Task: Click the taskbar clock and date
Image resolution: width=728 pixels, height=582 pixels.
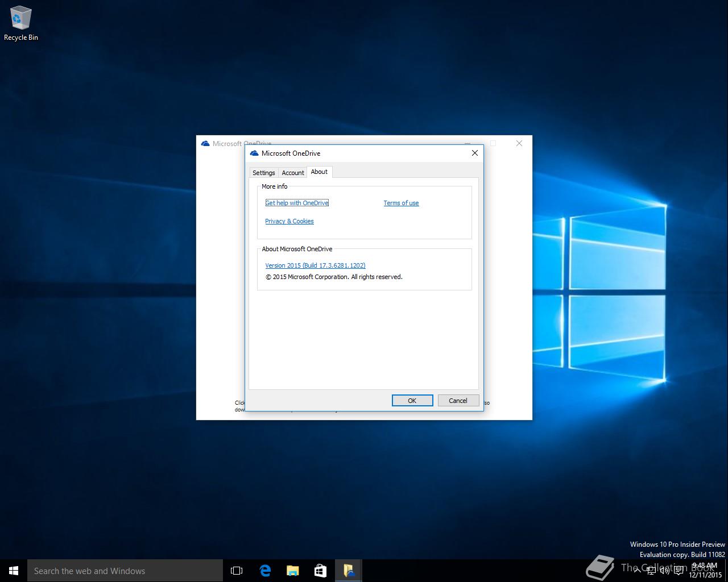Action: 705,571
